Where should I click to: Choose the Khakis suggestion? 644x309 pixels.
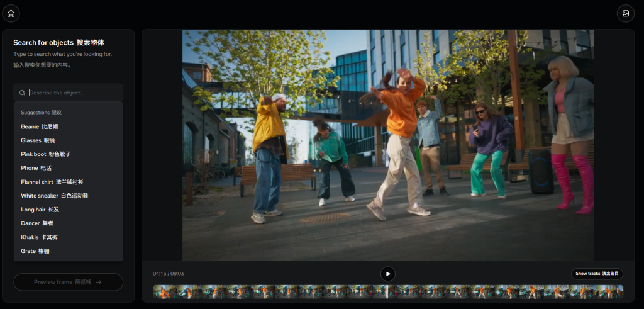[x=39, y=237]
